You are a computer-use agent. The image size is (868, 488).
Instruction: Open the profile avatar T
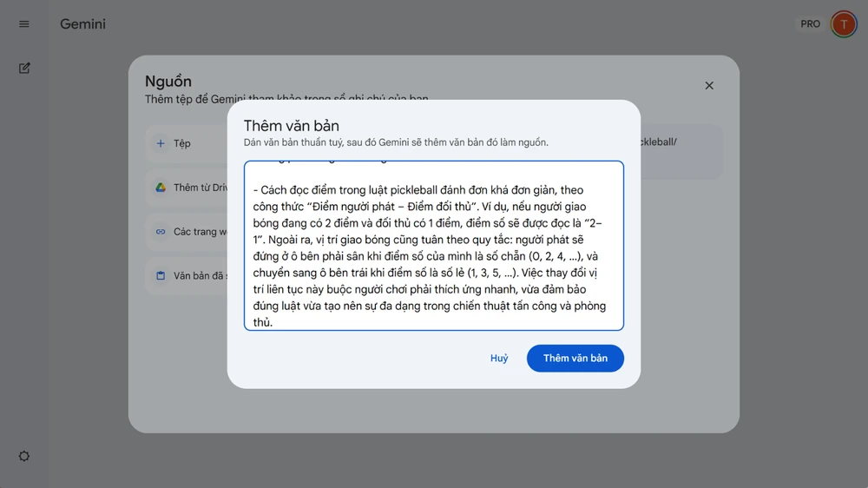pos(843,24)
